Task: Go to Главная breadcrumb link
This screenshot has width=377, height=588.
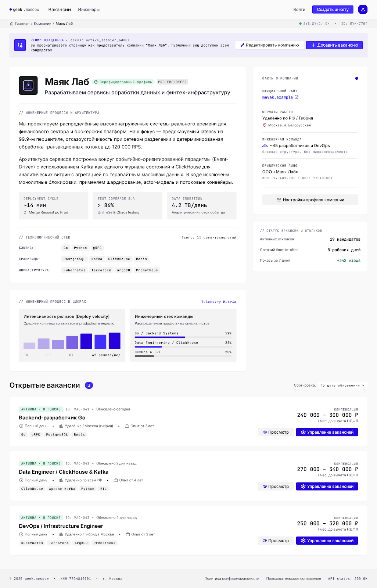Action: (x=22, y=24)
